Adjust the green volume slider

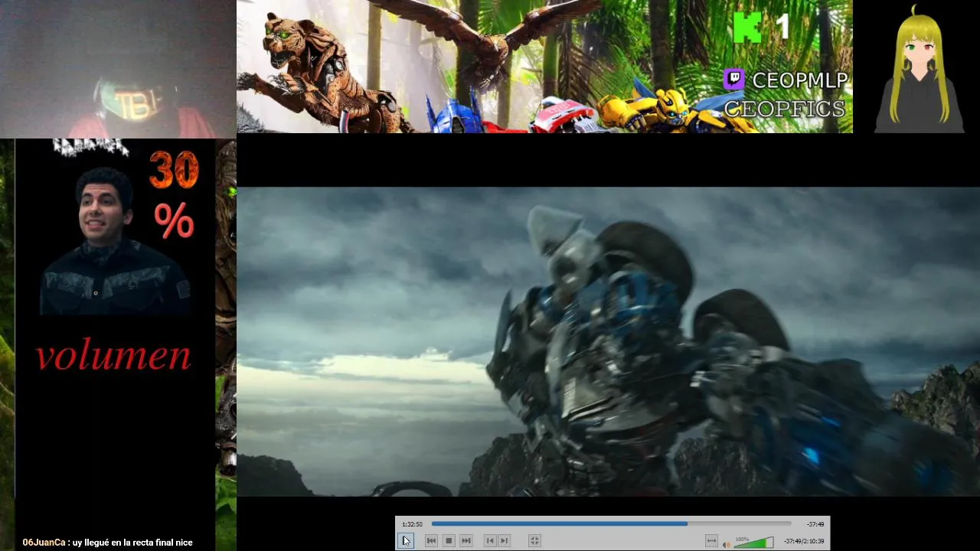point(754,543)
